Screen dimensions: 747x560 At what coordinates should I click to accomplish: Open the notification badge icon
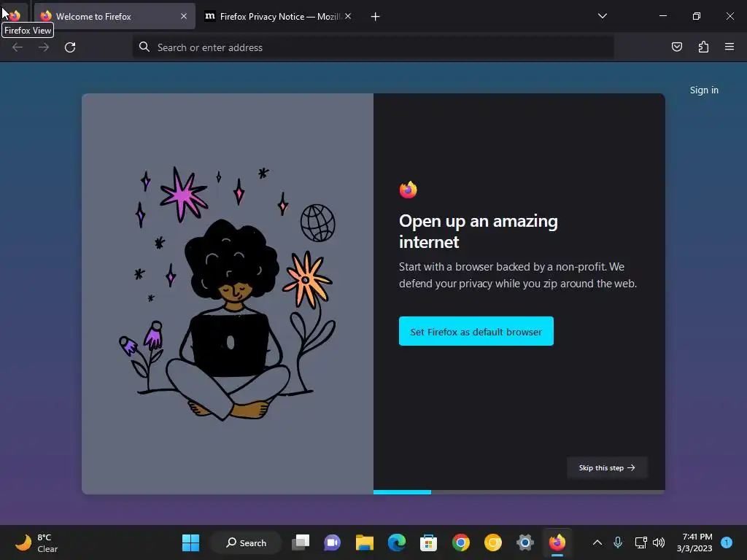click(x=727, y=542)
